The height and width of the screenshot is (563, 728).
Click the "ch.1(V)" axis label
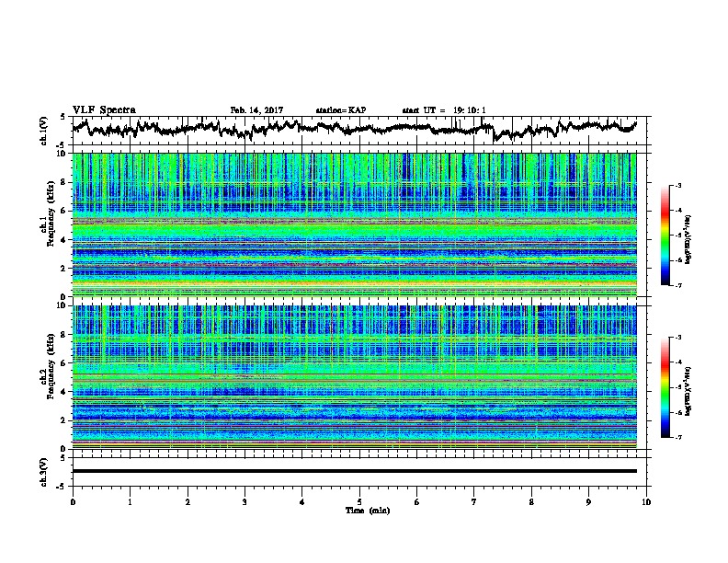point(44,131)
